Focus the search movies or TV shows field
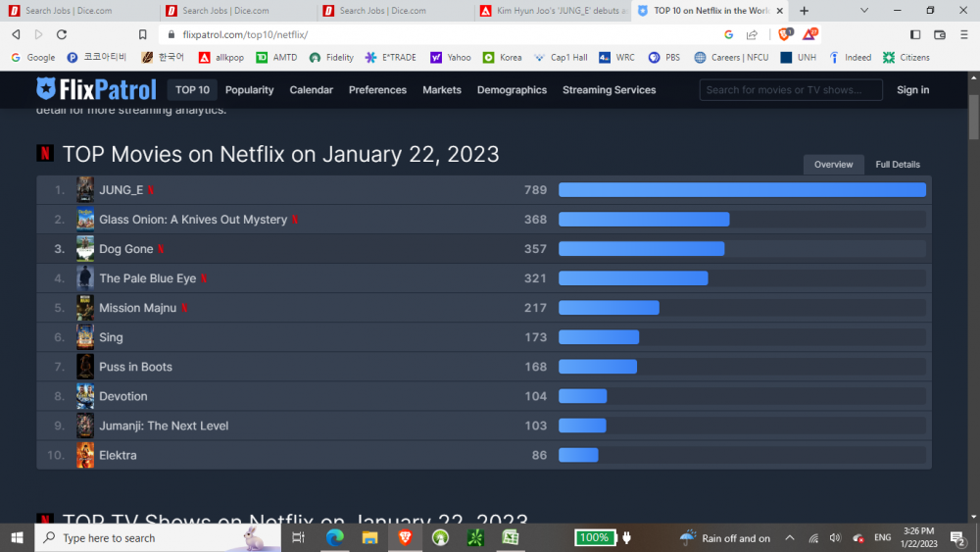The height and width of the screenshot is (552, 980). (791, 90)
